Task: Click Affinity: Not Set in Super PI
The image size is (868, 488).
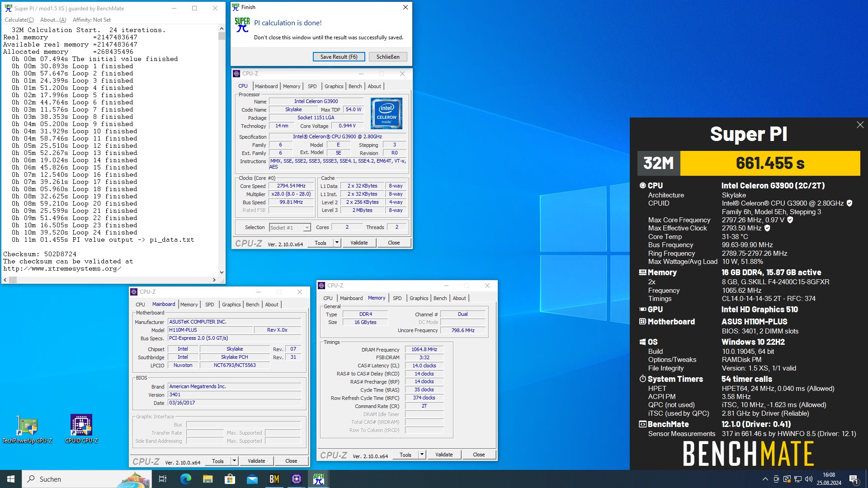Action: [92, 20]
